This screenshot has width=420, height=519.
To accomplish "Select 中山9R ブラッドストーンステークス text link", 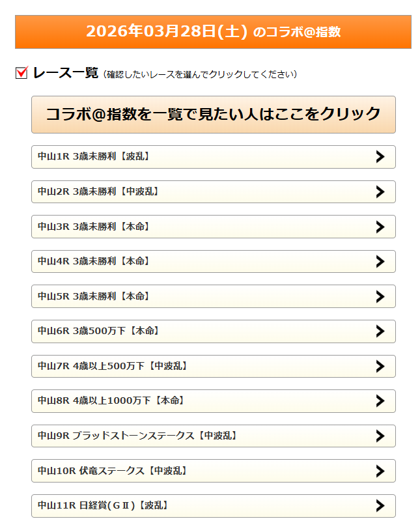I will (x=137, y=436).
